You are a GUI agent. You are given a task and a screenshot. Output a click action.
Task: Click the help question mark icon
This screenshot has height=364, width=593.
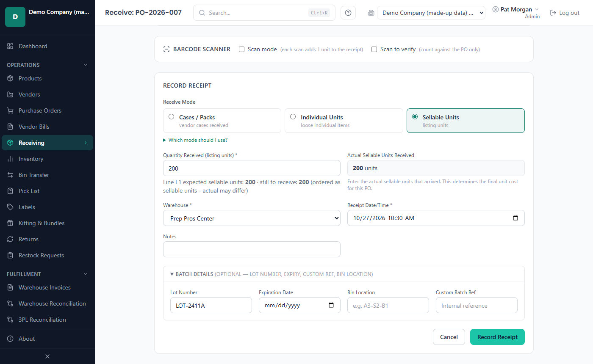pyautogui.click(x=348, y=13)
